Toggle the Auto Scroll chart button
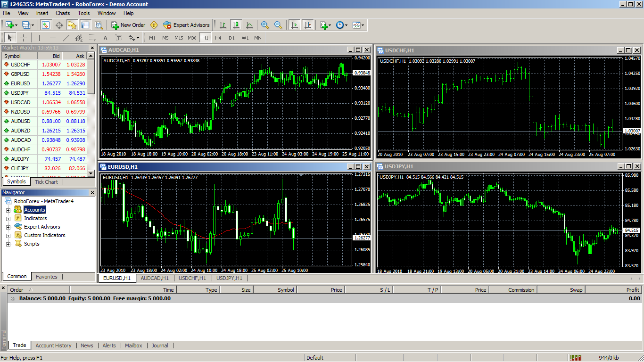 pyautogui.click(x=295, y=25)
